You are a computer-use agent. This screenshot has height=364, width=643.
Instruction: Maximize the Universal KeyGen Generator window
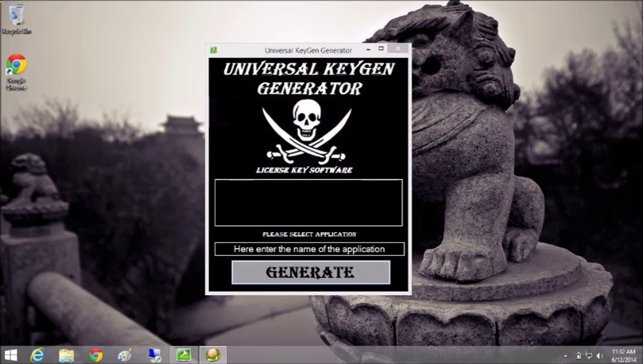click(x=381, y=49)
